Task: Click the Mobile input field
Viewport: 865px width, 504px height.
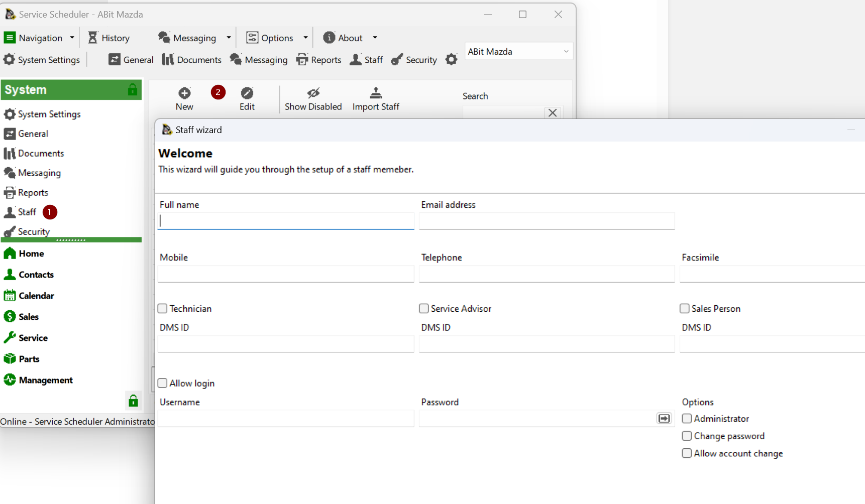Action: [x=286, y=274]
